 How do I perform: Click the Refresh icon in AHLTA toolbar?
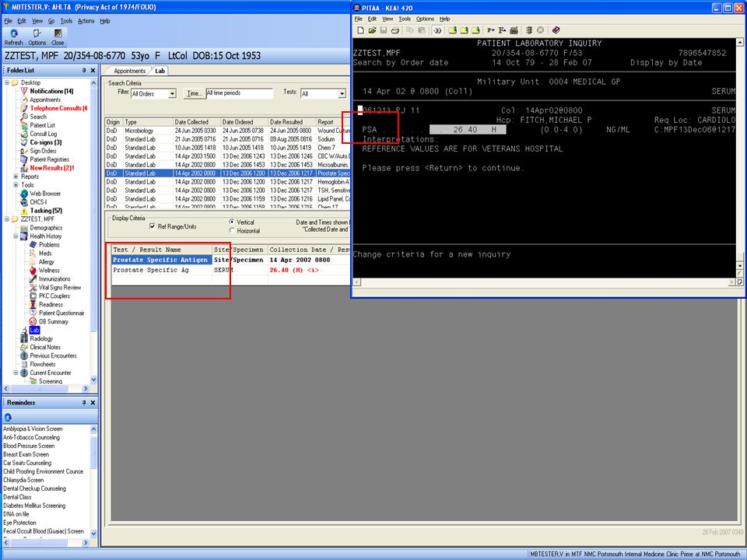pyautogui.click(x=14, y=33)
